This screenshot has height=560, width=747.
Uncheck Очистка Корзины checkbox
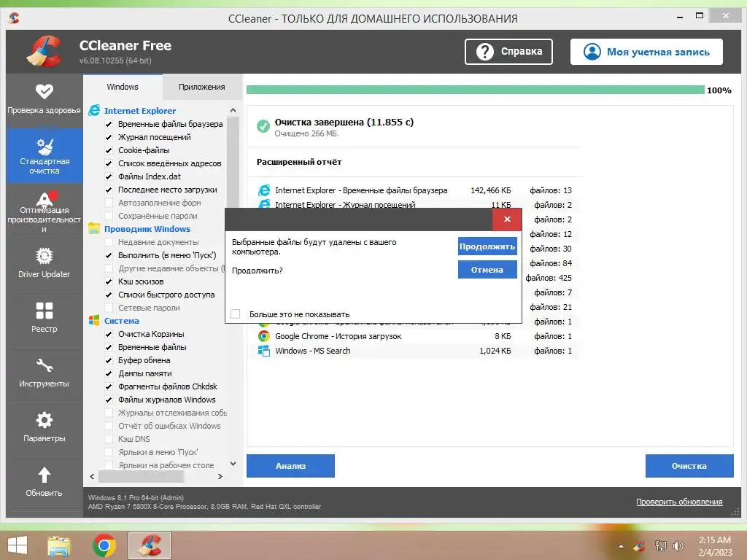[109, 334]
